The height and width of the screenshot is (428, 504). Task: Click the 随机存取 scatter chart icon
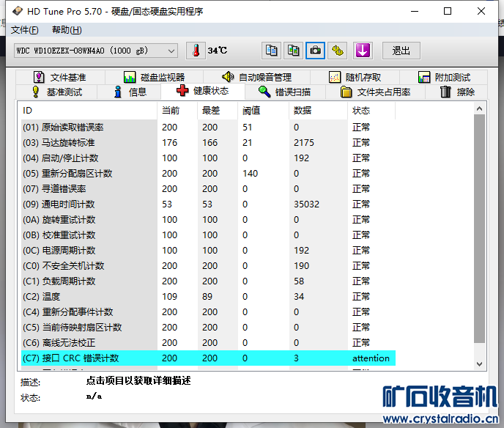tap(335, 77)
